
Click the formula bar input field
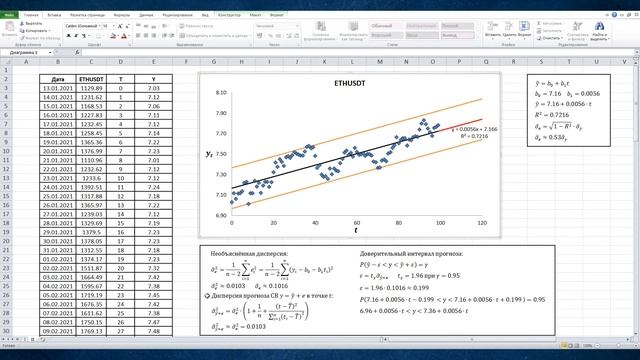[x=357, y=53]
